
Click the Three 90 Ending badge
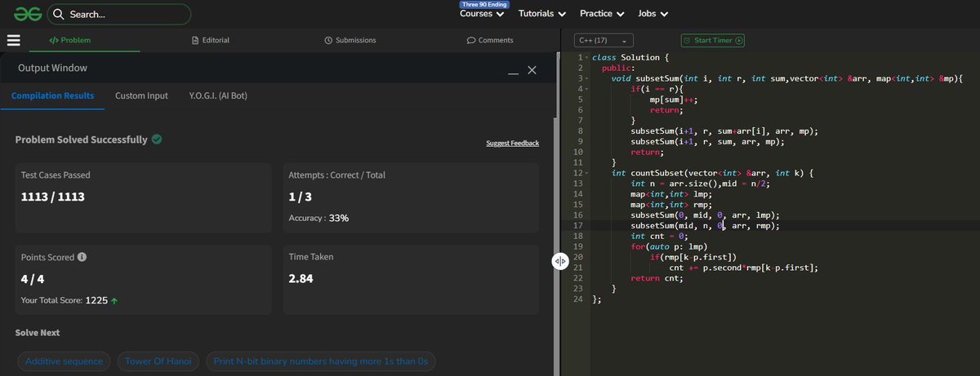[x=485, y=4]
